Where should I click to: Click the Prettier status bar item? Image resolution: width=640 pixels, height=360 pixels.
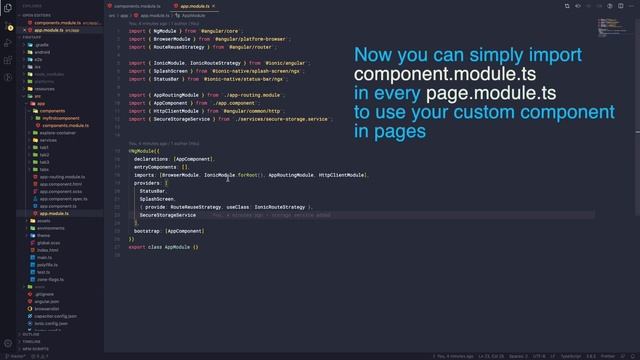pos(607,356)
